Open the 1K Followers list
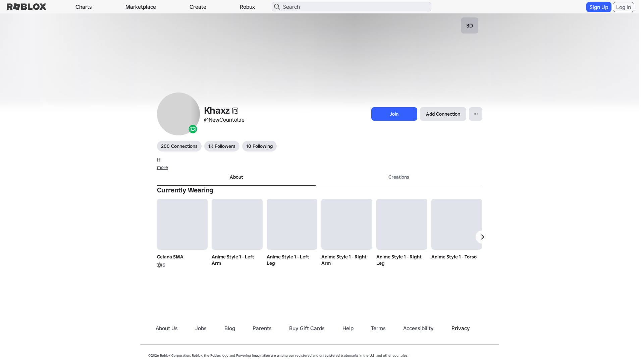 (x=222, y=146)
